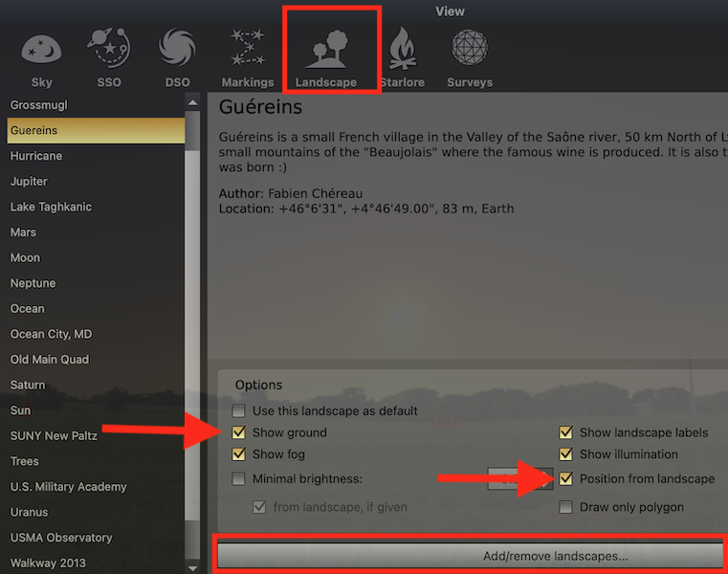Turn off Show landscape labels
The image size is (728, 574).
[566, 432]
